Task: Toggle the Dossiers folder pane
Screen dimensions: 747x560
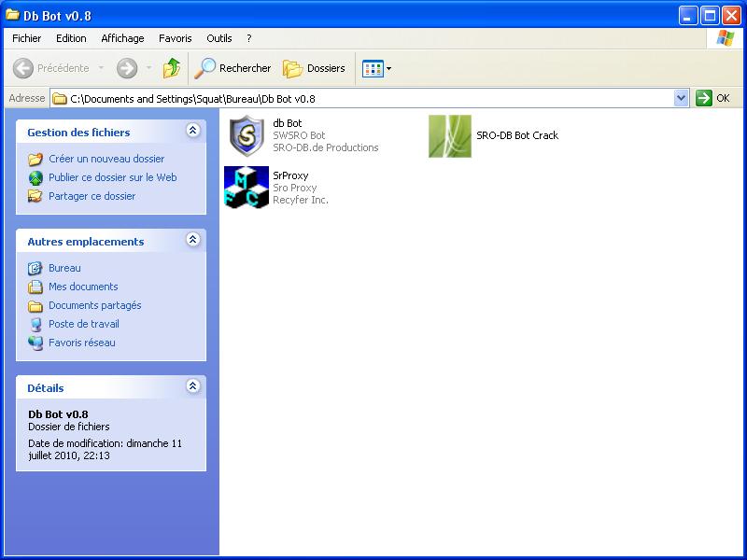Action: click(314, 68)
